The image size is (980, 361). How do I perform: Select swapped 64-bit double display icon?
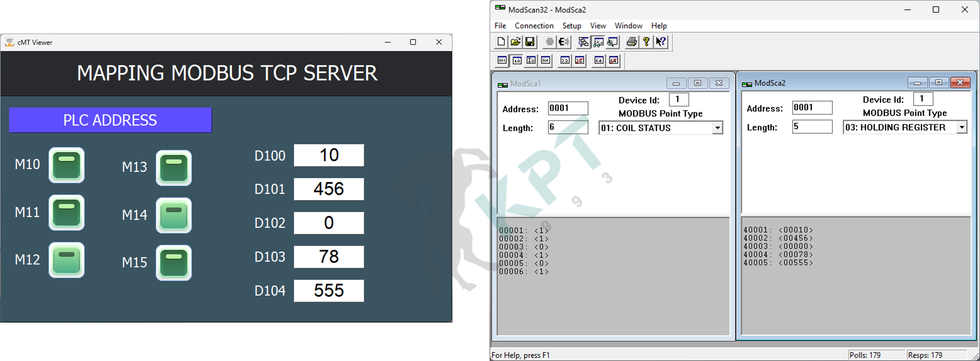613,60
